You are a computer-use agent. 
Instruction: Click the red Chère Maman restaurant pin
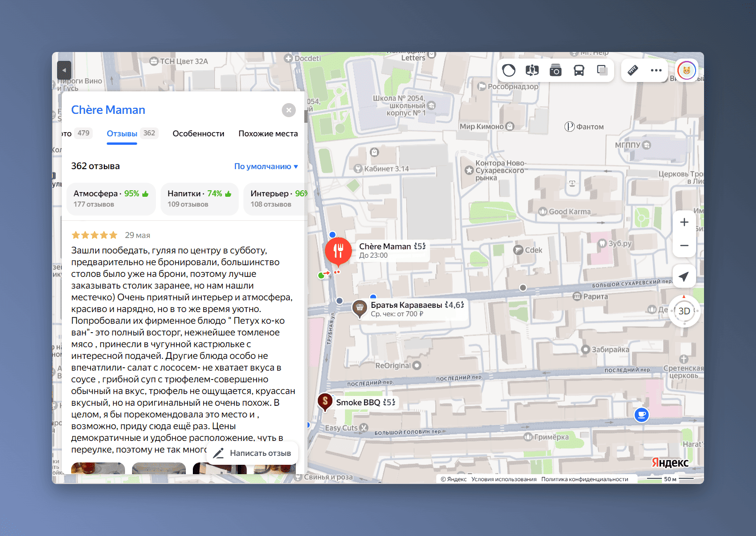pyautogui.click(x=338, y=252)
